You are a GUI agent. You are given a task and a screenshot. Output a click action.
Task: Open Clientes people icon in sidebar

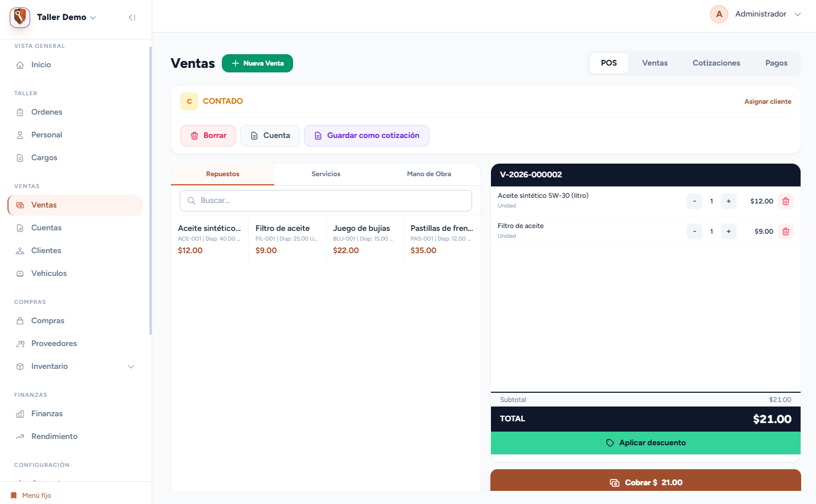point(20,251)
